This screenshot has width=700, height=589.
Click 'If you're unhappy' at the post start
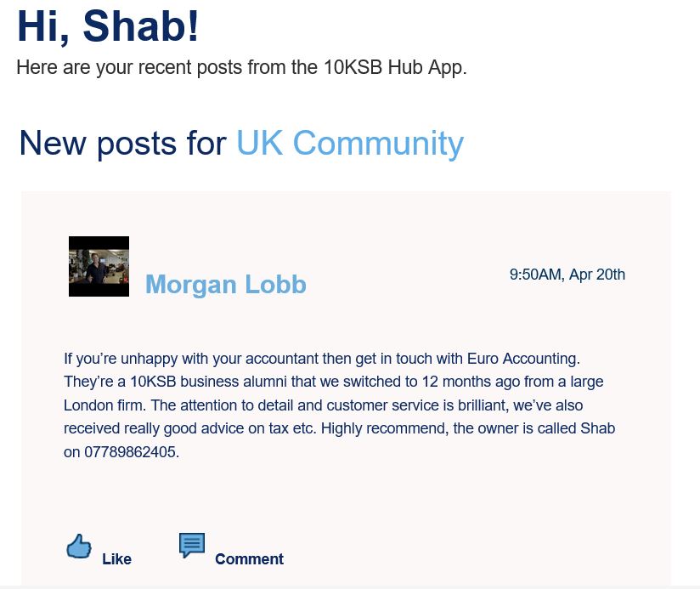click(121, 359)
